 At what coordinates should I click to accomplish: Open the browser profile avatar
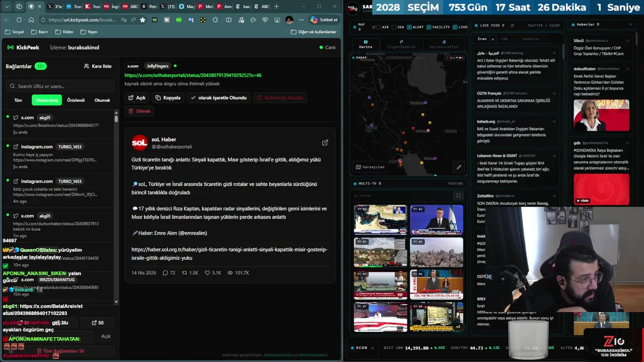click(289, 20)
